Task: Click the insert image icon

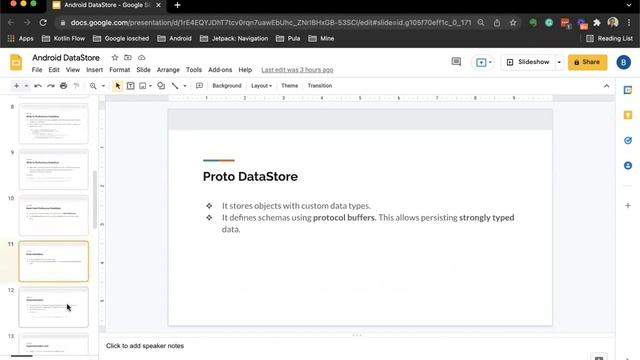Action: point(142,86)
